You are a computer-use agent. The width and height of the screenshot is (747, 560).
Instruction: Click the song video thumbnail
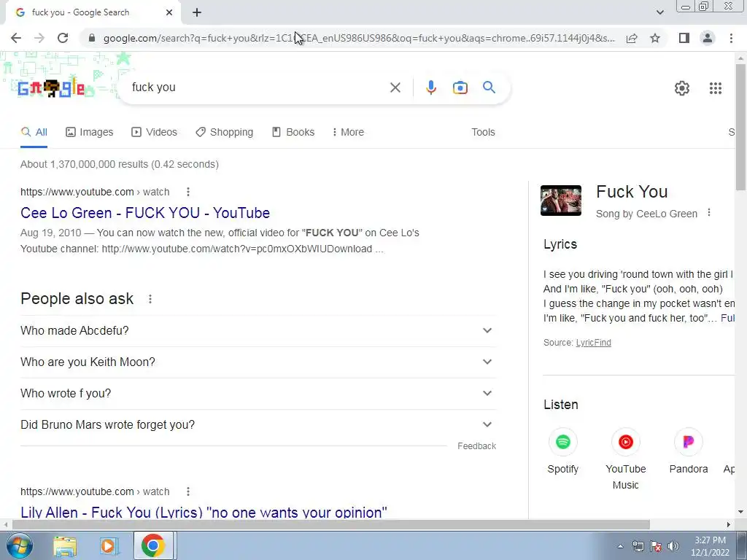pos(561,201)
